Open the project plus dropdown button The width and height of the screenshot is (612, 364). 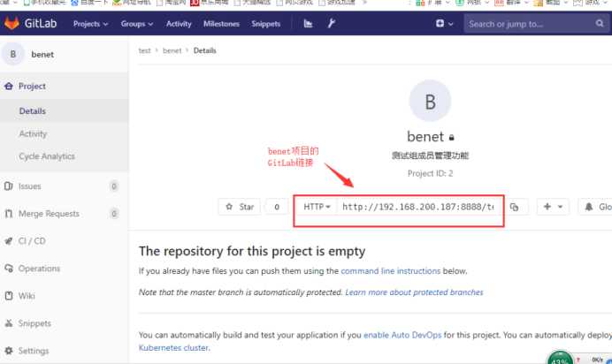tap(553, 207)
